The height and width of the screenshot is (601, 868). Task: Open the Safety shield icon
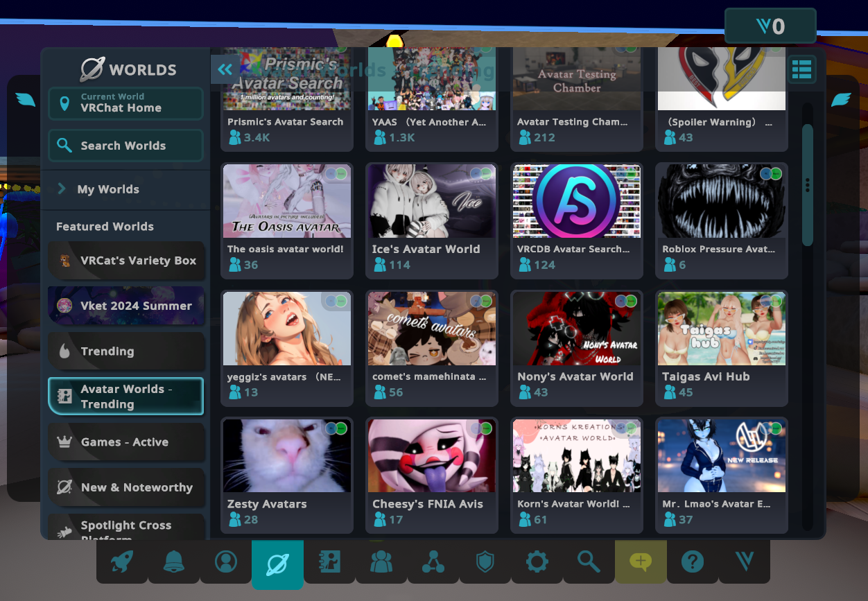(x=485, y=561)
